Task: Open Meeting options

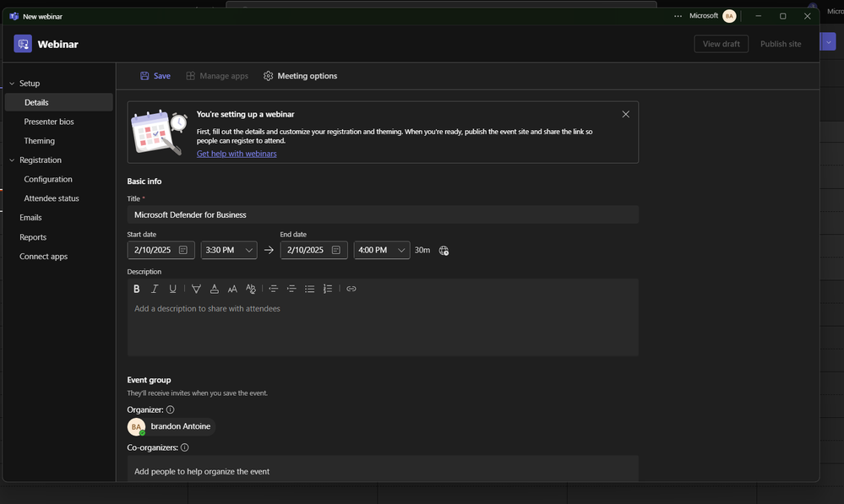Action: pyautogui.click(x=301, y=76)
